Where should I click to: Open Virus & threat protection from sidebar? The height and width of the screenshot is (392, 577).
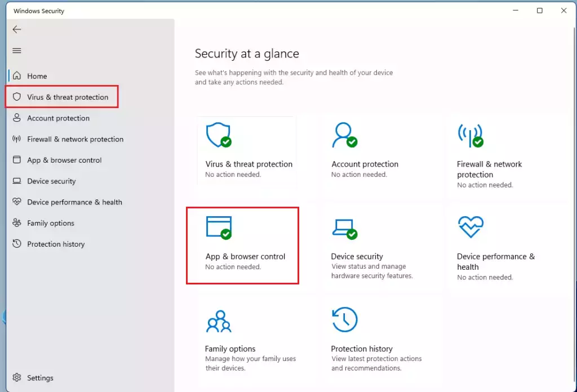click(x=68, y=97)
